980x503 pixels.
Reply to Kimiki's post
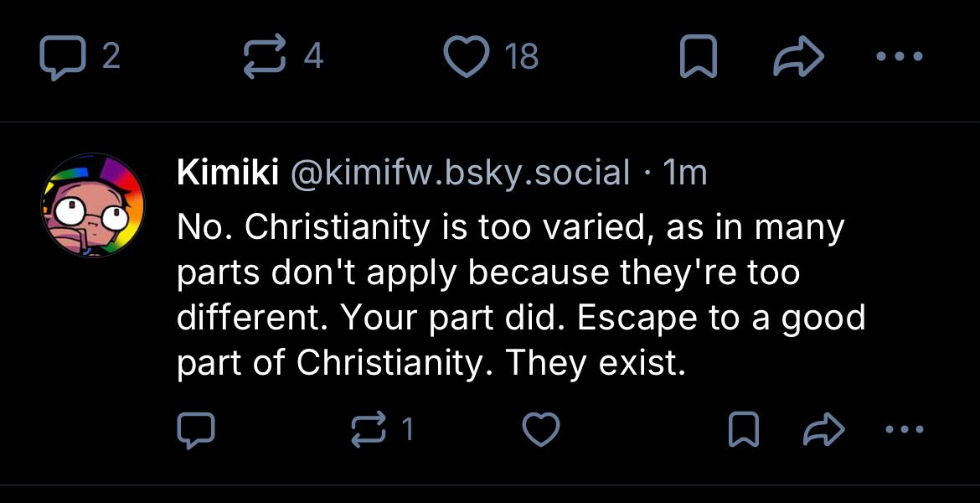tap(197, 430)
